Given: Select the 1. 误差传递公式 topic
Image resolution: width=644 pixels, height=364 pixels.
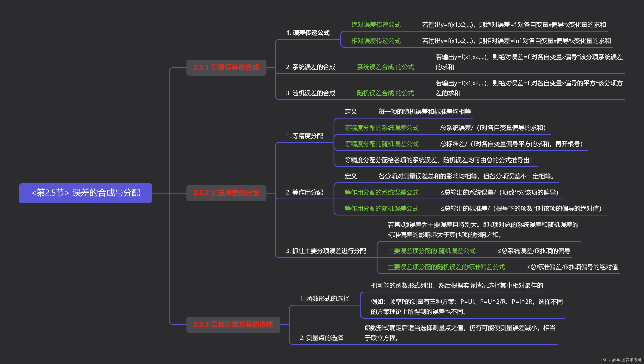Looking at the screenshot, I should (308, 33).
